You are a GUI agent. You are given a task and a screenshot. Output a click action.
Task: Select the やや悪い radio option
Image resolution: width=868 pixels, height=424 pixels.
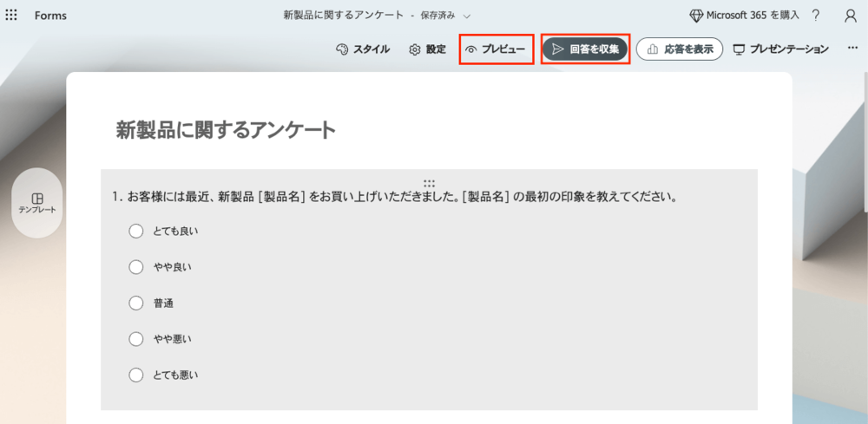pyautogui.click(x=135, y=339)
